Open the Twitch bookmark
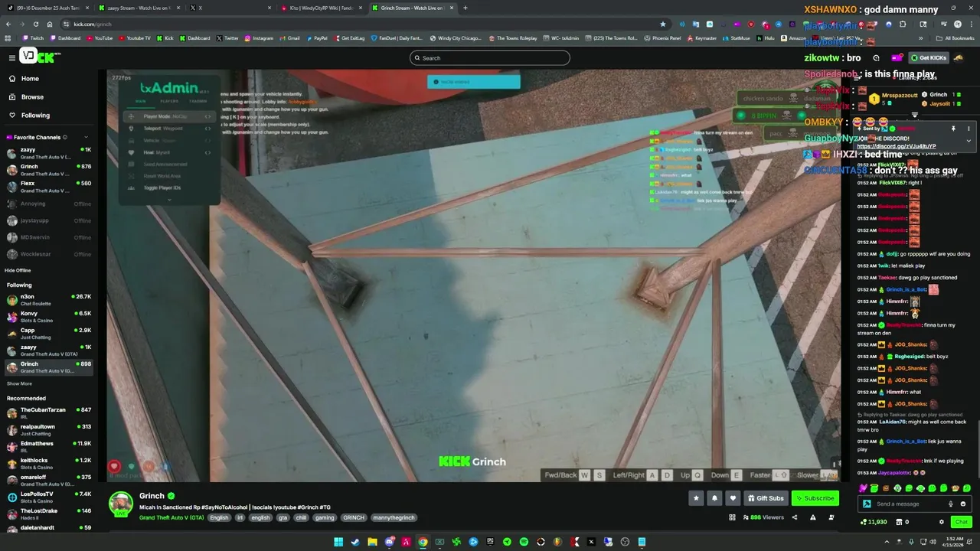 click(x=34, y=38)
